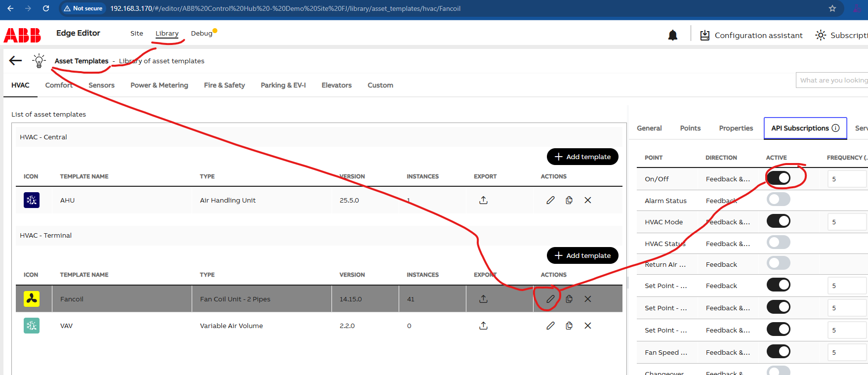The height and width of the screenshot is (375, 868).
Task: Enable the Alarm Status active toggle
Action: click(x=778, y=200)
